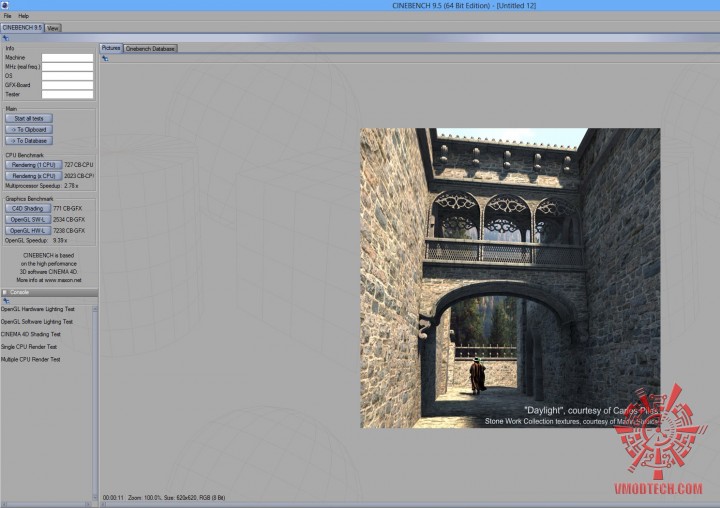Image resolution: width=720 pixels, height=508 pixels.
Task: Click the rendered Daylight picture
Action: 510,278
